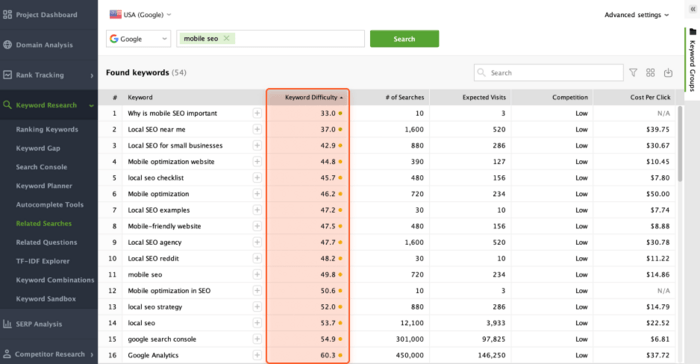700x364 pixels.
Task: Open Search Console submenu item
Action: [42, 167]
